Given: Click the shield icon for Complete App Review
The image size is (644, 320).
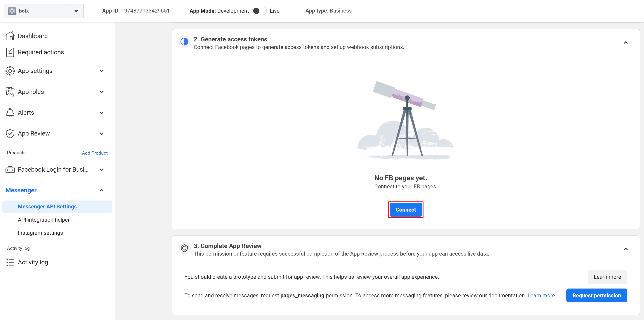Looking at the screenshot, I should 184,248.
